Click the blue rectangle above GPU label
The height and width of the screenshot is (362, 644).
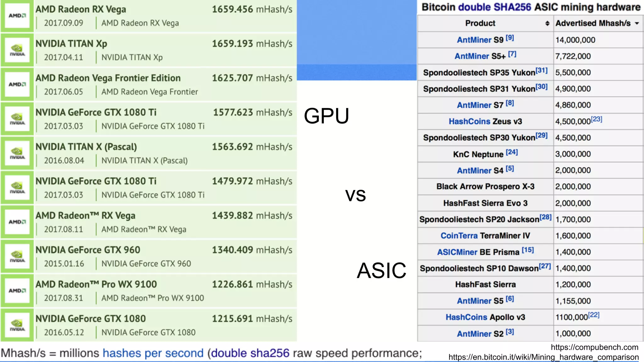click(x=357, y=40)
